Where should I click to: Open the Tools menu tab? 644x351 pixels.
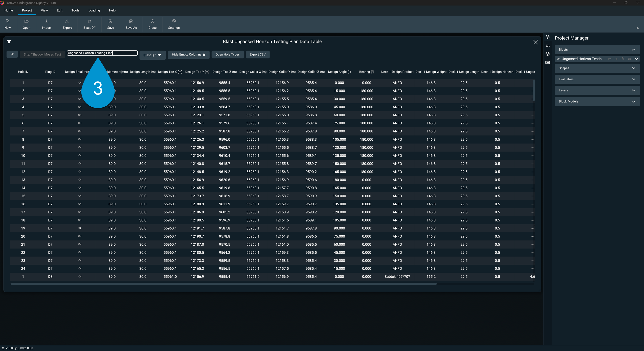pyautogui.click(x=75, y=10)
